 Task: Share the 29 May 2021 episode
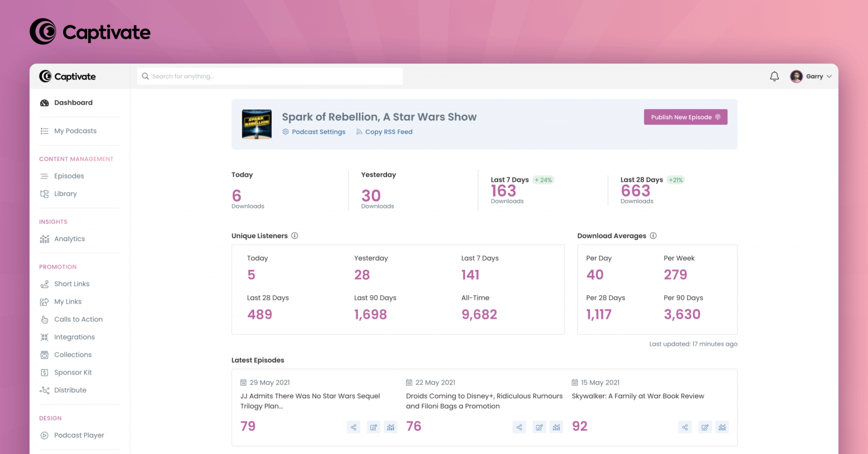click(353, 427)
